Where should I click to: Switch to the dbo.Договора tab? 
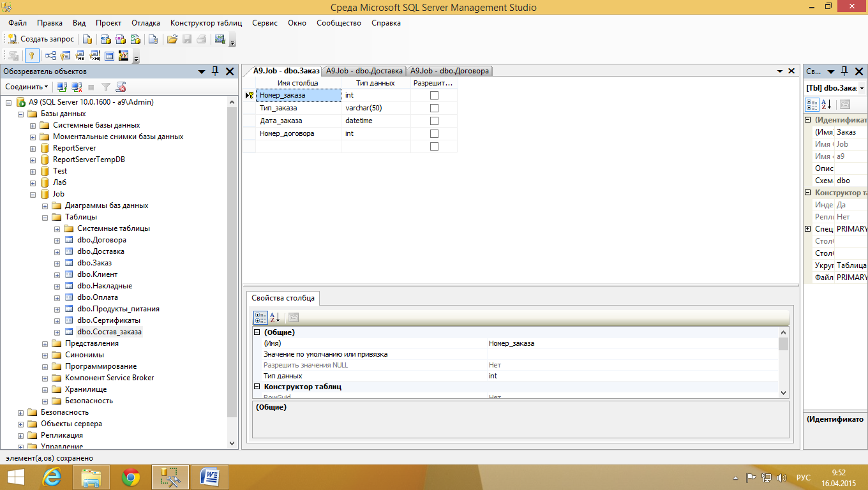point(449,71)
